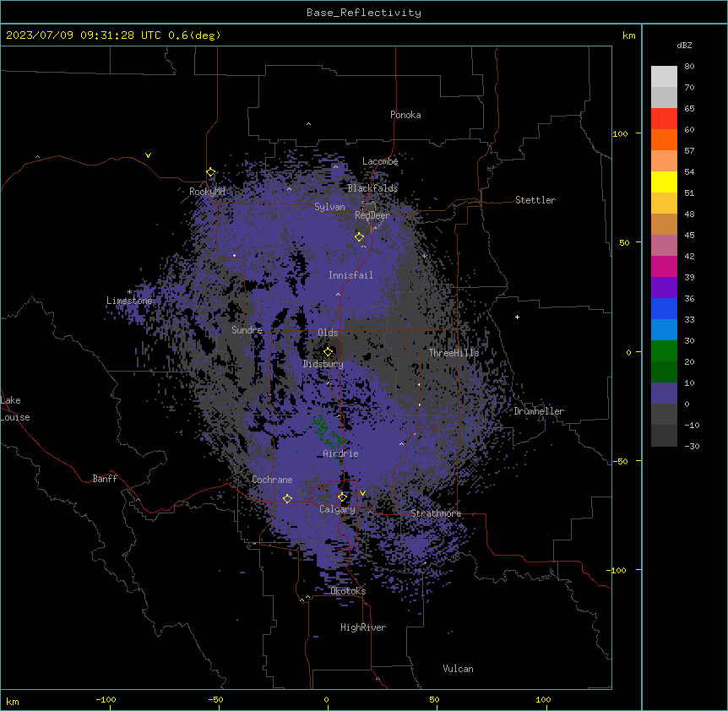
Task: Click the Vulcan label
Action: point(458,669)
